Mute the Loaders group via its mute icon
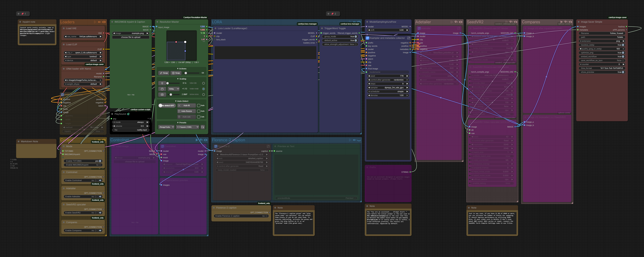Screen dimensions: 644x257 coord(99,22)
